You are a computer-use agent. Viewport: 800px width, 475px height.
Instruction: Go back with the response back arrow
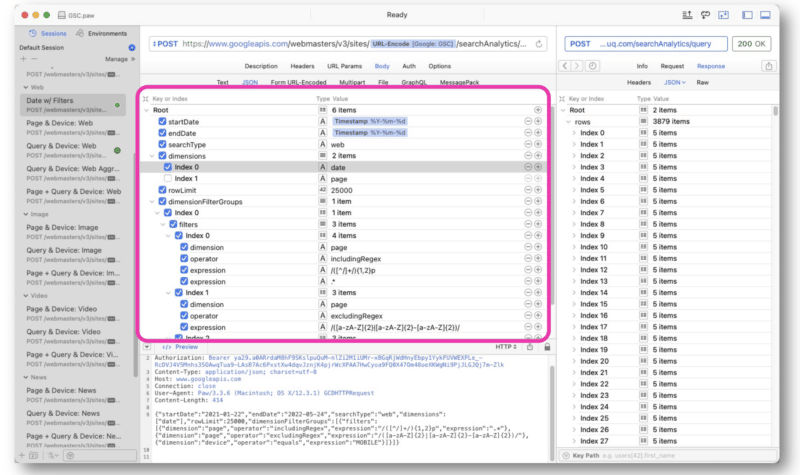click(566, 66)
